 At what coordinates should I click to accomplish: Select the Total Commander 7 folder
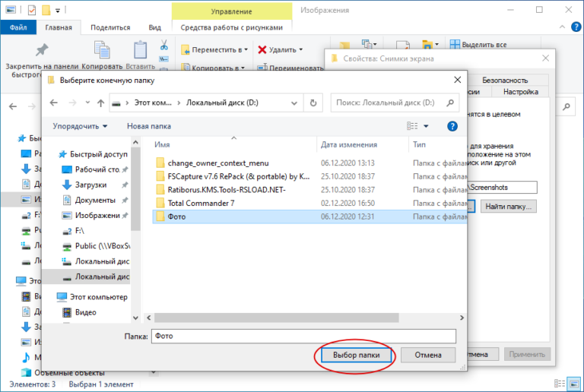point(202,203)
